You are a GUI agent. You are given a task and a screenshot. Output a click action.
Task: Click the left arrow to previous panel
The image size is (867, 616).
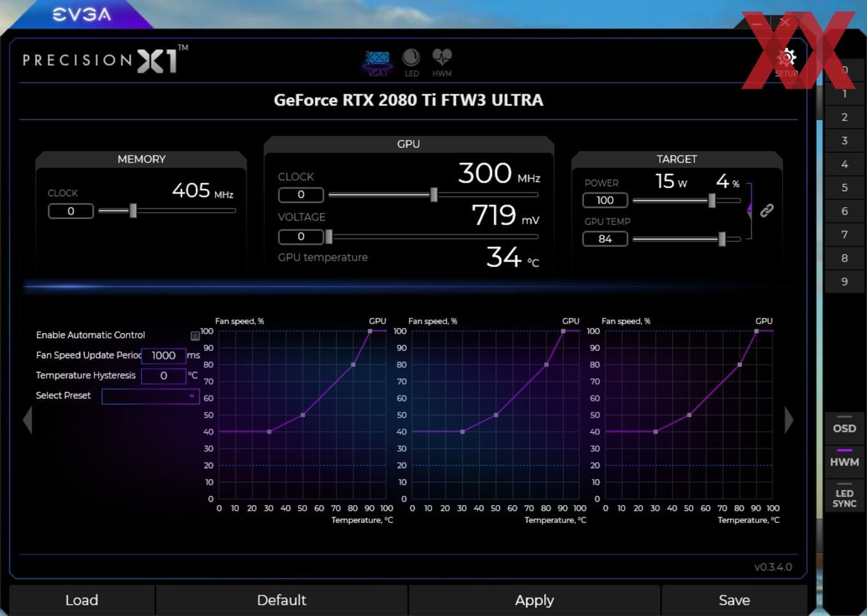[x=27, y=420]
